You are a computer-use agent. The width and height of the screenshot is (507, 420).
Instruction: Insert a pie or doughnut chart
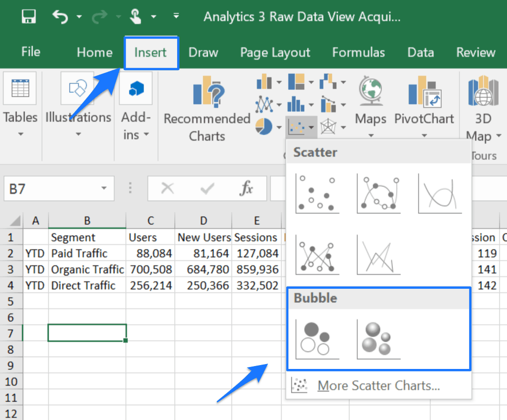click(x=264, y=127)
